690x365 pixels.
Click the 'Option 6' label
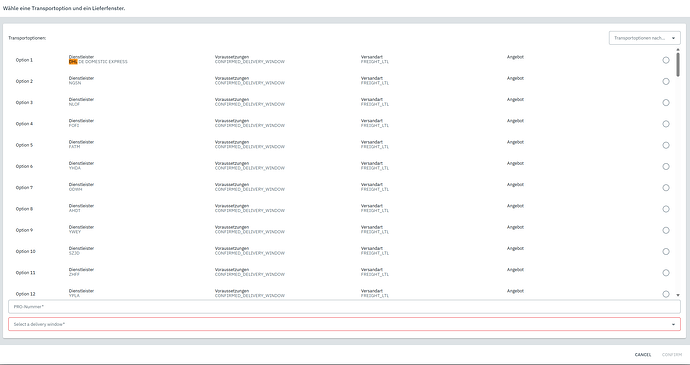pyautogui.click(x=24, y=166)
